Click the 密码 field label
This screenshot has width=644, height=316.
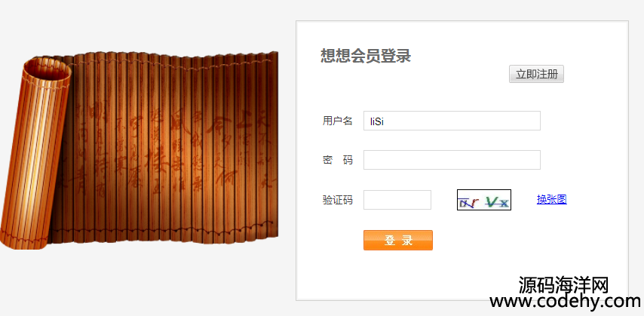click(x=338, y=160)
